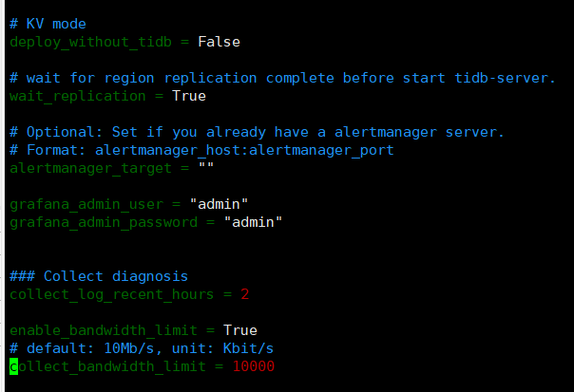Screen dimensions: 574x392
Task: Place cursor on grafana_admin_password key
Action: [x=105, y=221]
